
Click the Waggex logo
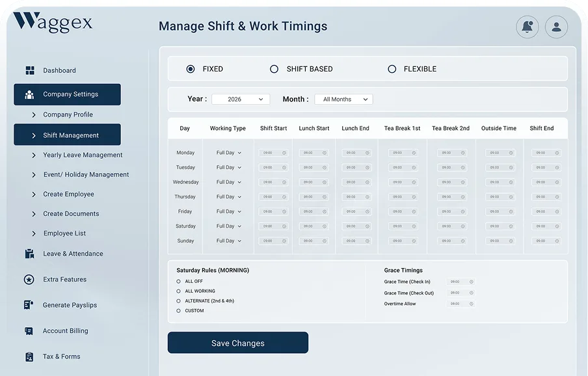(x=53, y=21)
